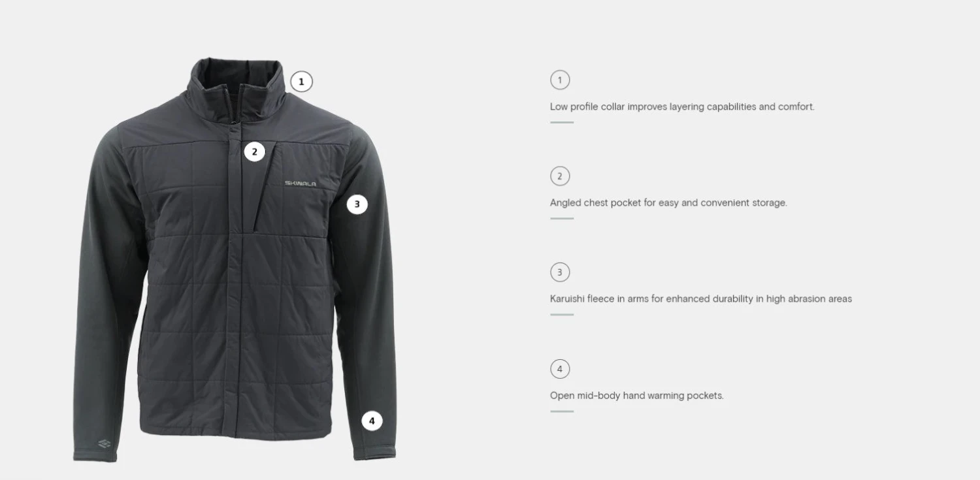Select numbered circle 2 in the feature list
The height and width of the screenshot is (480, 980).
560,176
